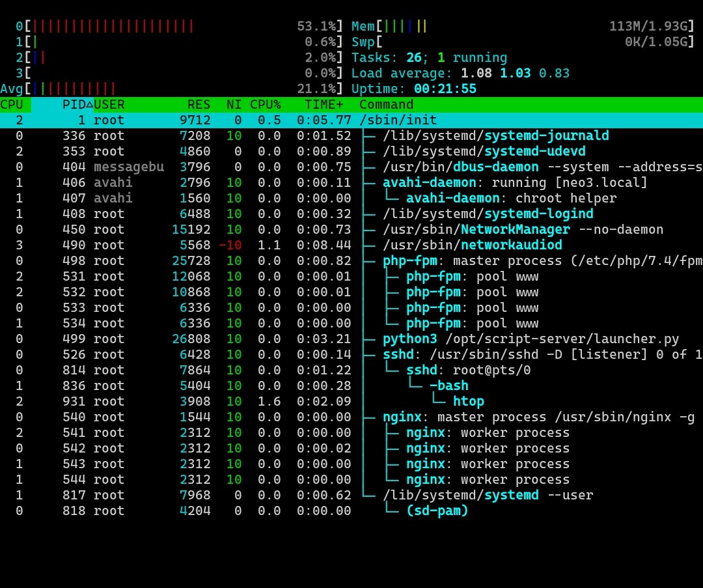The width and height of the screenshot is (703, 588).
Task: Sort by the CPU% column header
Action: pos(265,105)
